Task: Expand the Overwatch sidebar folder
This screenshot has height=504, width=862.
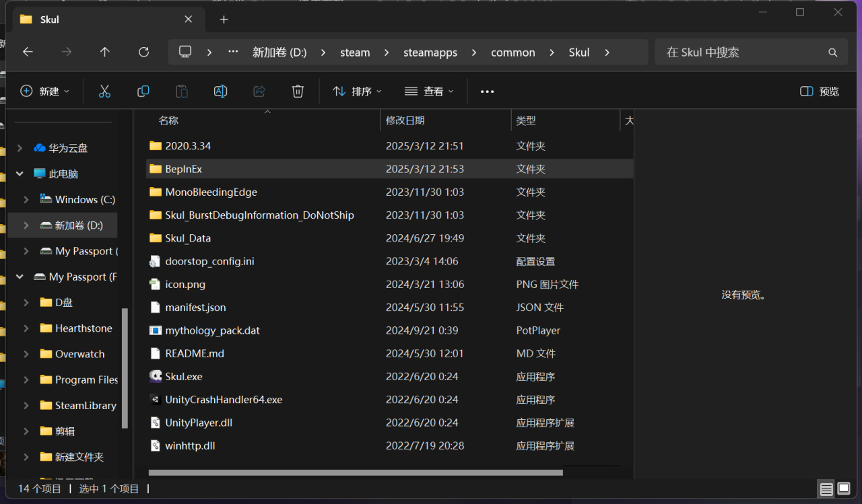Action: pyautogui.click(x=26, y=354)
